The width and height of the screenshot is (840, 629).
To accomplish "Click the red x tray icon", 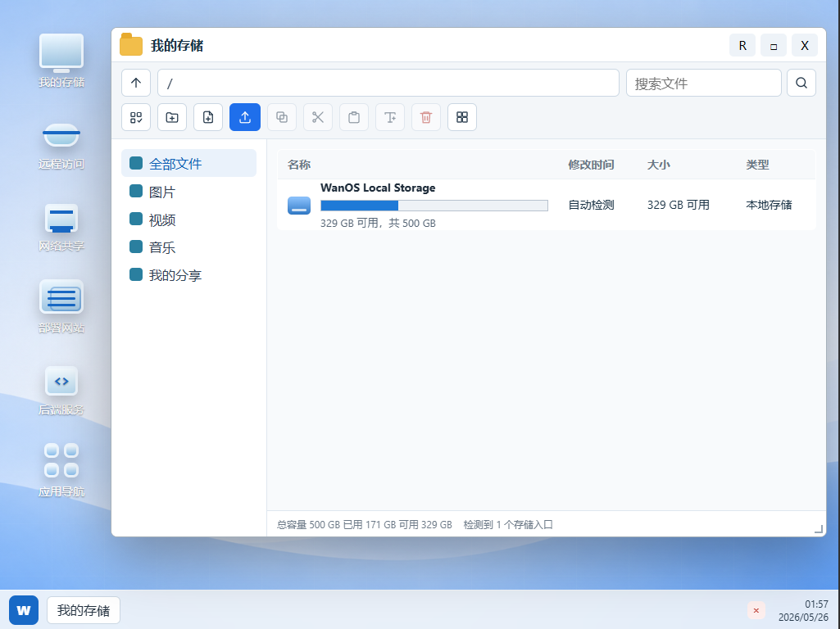I will (756, 610).
